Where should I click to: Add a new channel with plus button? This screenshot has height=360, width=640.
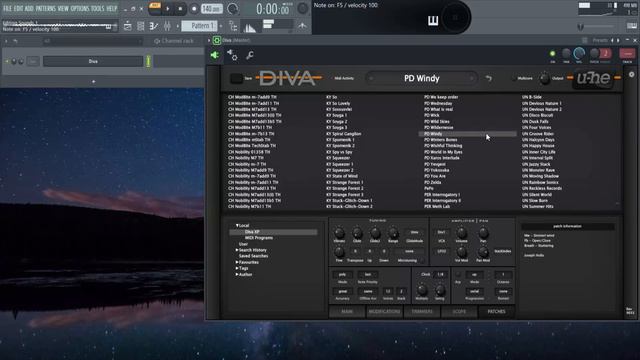pos(93,82)
